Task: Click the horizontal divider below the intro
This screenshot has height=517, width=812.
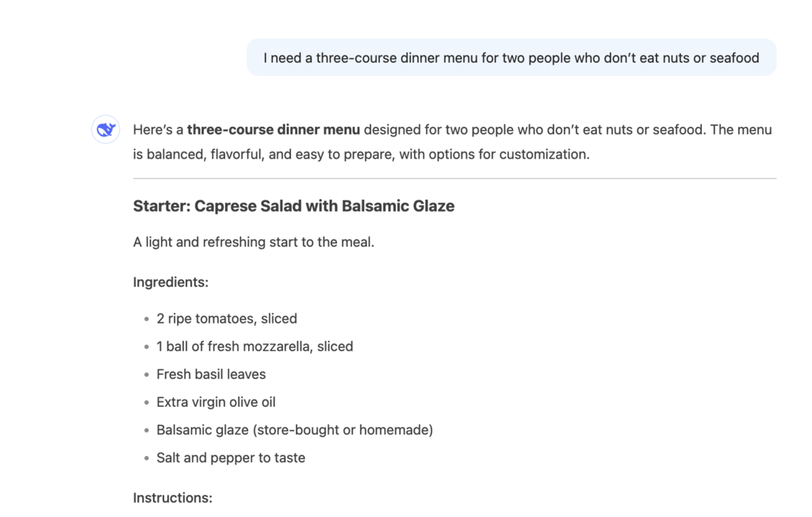Action: 454,178
